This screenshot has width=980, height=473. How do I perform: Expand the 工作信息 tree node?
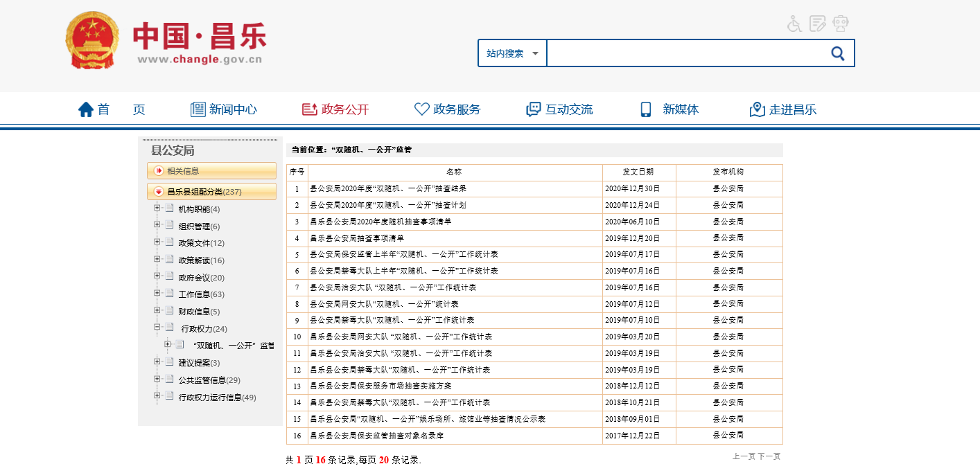click(157, 294)
